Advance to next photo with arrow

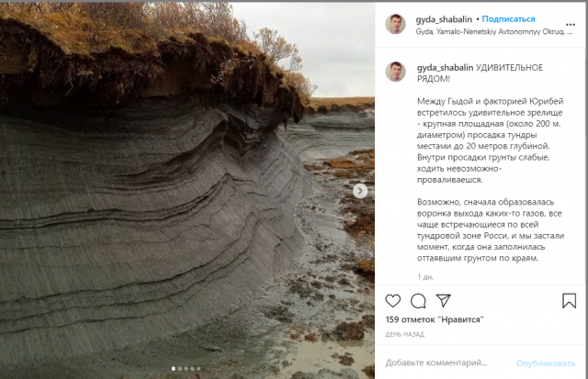tap(360, 191)
